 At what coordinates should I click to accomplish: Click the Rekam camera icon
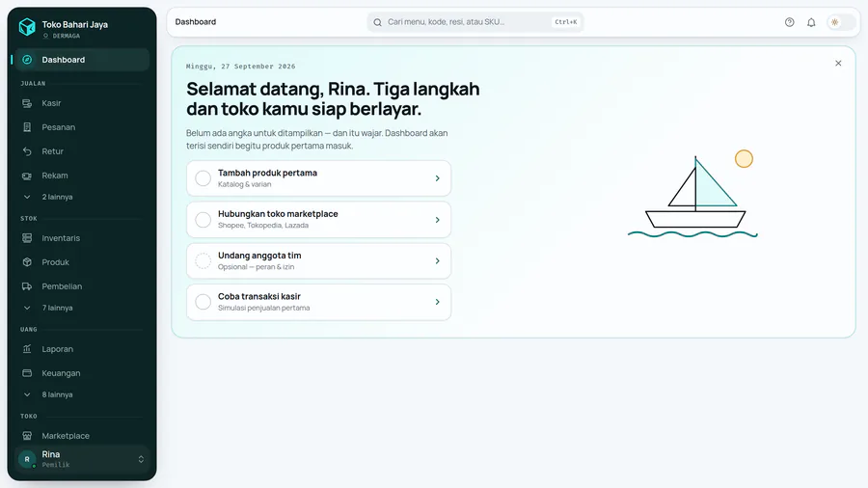27,176
